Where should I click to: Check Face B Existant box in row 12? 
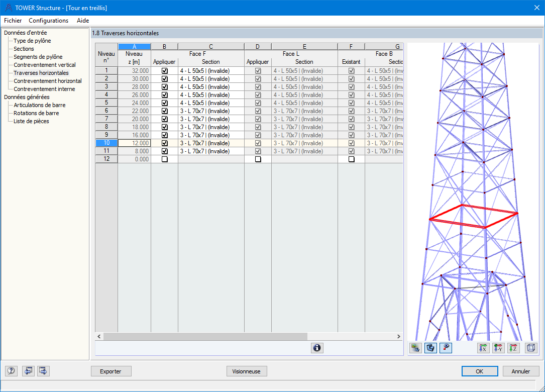tap(352, 159)
